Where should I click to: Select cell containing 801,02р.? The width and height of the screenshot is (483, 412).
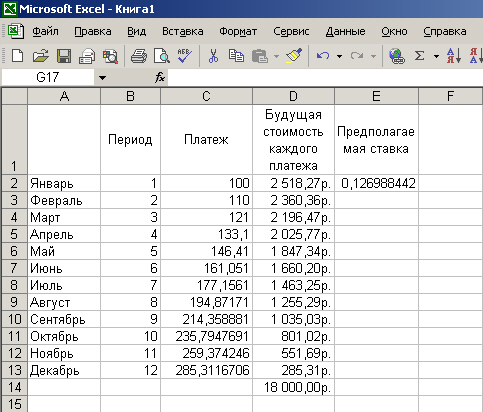click(293, 336)
